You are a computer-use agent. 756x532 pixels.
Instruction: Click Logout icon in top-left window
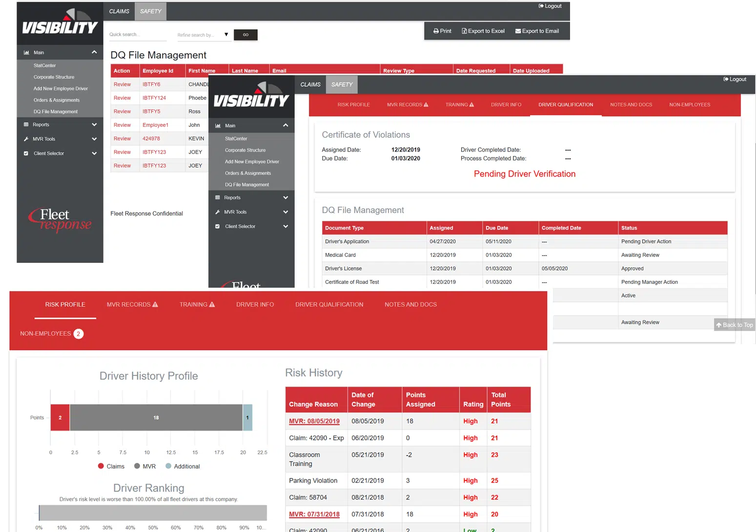(541, 6)
